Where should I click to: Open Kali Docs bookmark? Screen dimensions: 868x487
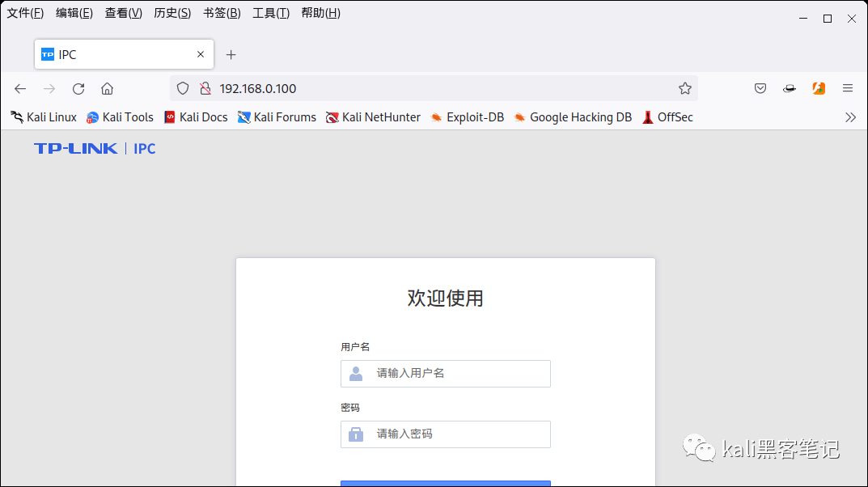[x=196, y=117]
